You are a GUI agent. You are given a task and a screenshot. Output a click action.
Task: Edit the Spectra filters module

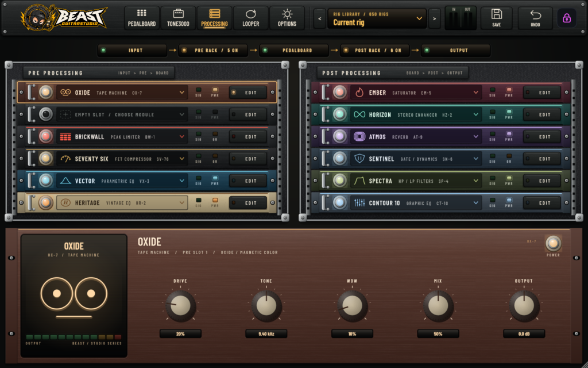click(542, 181)
